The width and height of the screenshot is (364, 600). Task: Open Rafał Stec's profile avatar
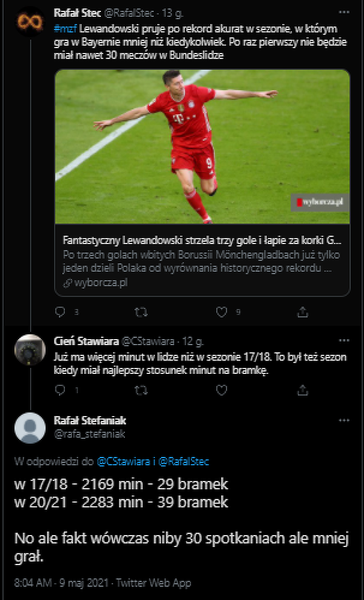point(30,22)
